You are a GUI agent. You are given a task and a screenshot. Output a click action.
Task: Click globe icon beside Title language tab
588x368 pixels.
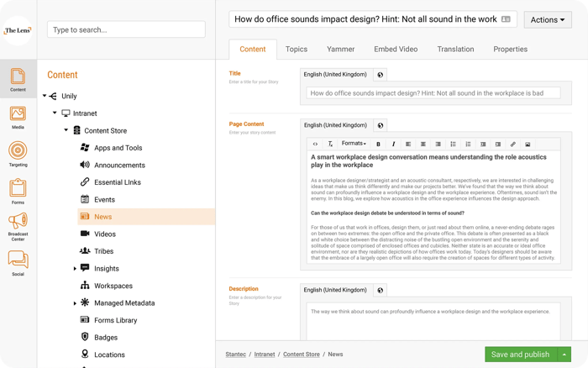coord(380,75)
